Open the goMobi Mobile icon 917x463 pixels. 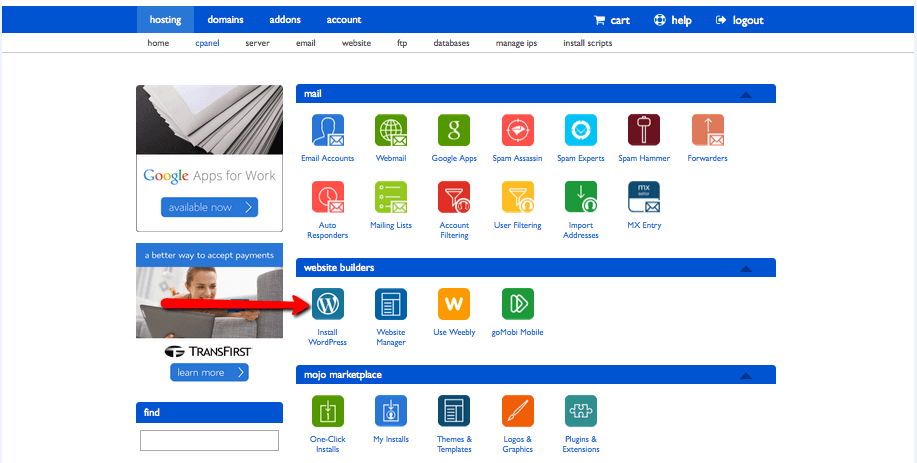[x=518, y=304]
